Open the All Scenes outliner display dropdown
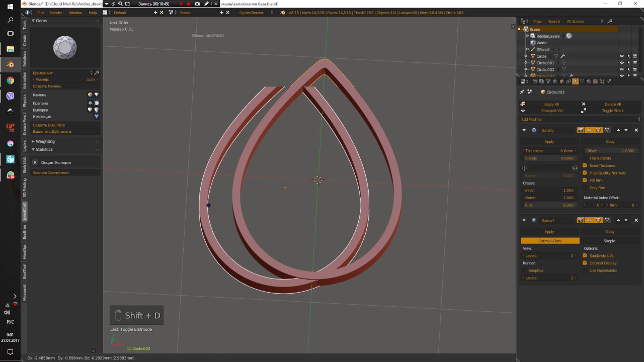644x362 pixels. (x=584, y=21)
